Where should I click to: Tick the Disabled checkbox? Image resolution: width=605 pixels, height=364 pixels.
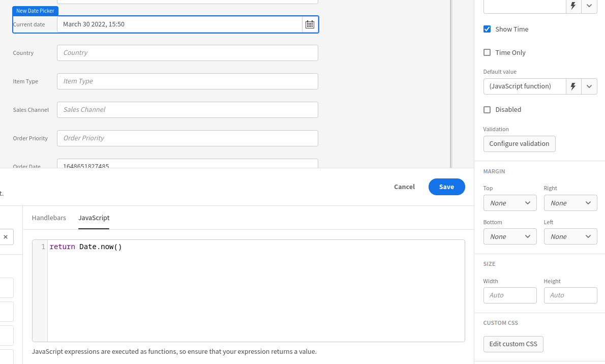click(487, 110)
